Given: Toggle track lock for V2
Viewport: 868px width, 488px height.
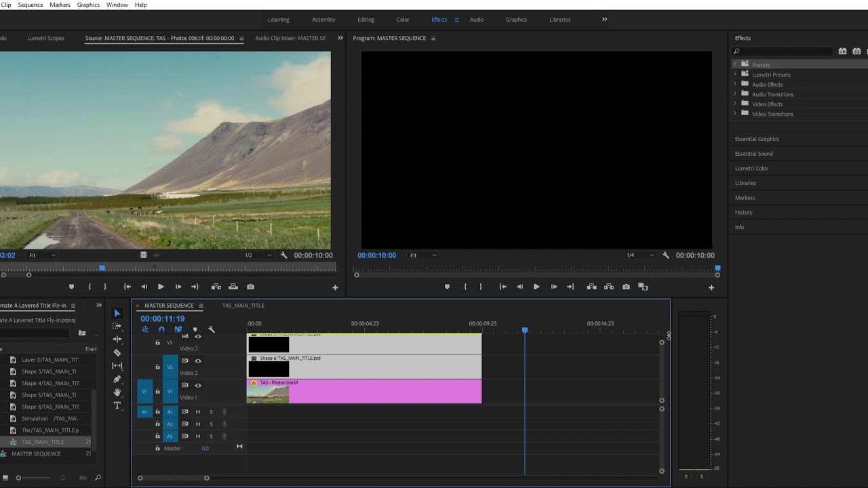Looking at the screenshot, I should click(x=157, y=367).
